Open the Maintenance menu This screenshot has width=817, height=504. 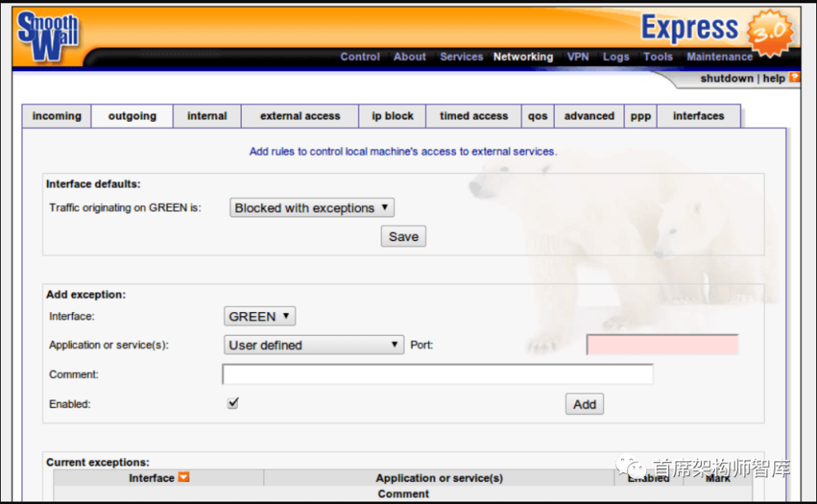click(x=719, y=57)
